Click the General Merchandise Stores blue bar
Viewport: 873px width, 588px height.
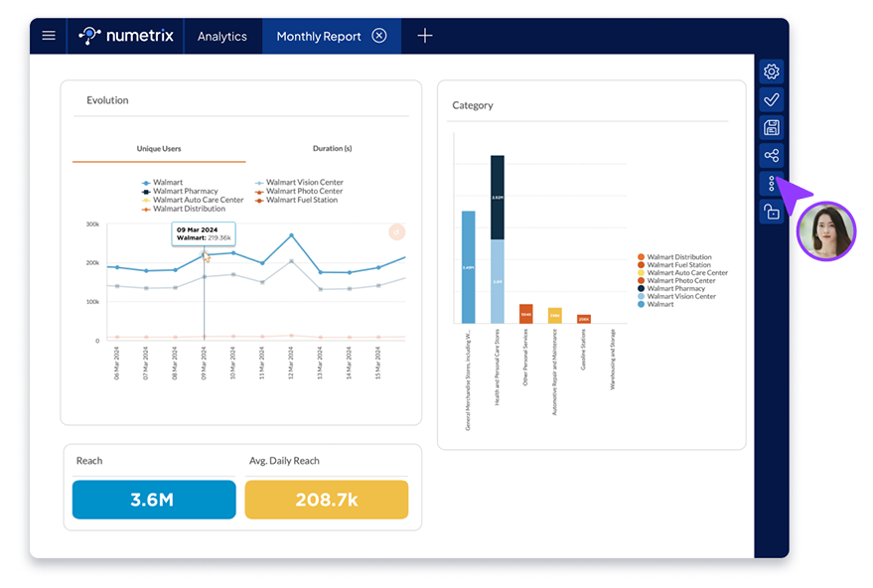pyautogui.click(x=468, y=267)
